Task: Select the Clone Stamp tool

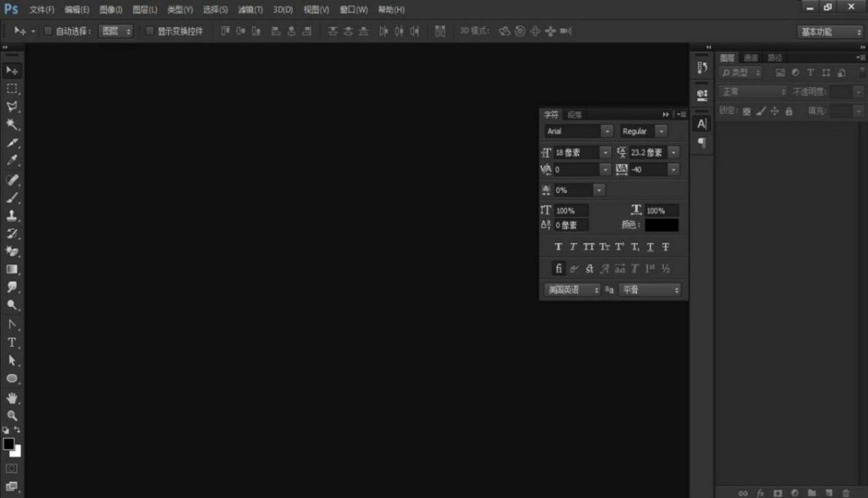Action: (x=12, y=216)
